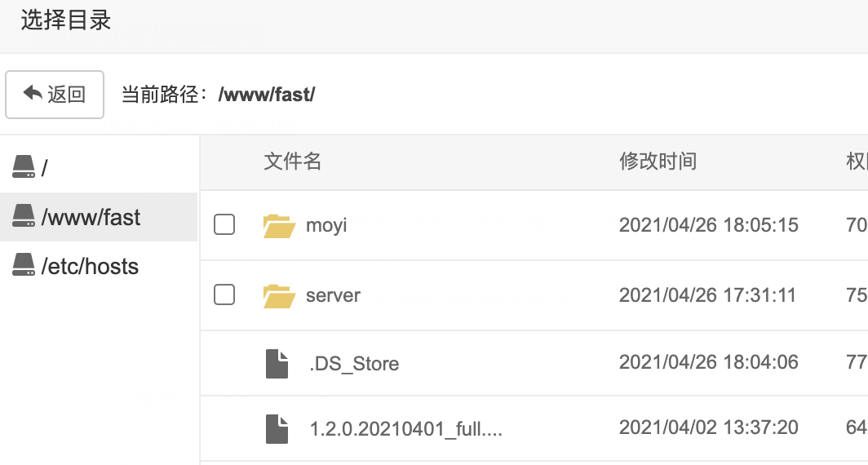Viewport: 868px width, 465px height.
Task: Open the moyi folder name
Action: pos(326,225)
